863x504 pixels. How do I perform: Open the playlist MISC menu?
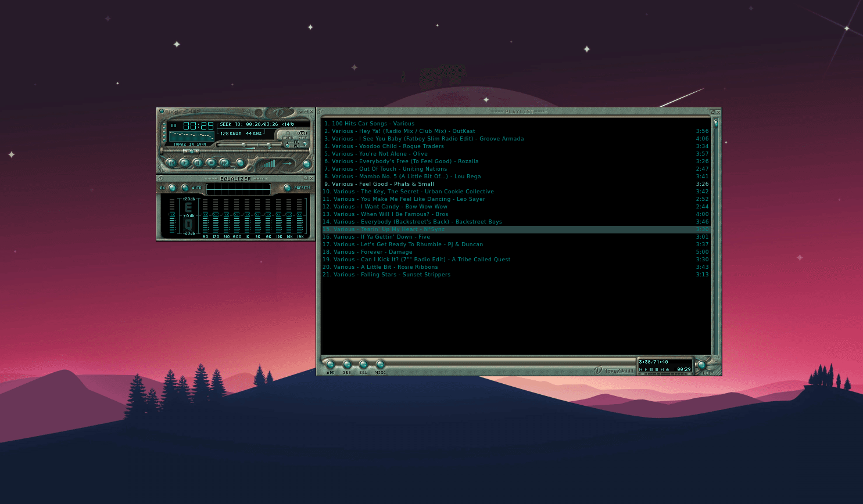(380, 365)
